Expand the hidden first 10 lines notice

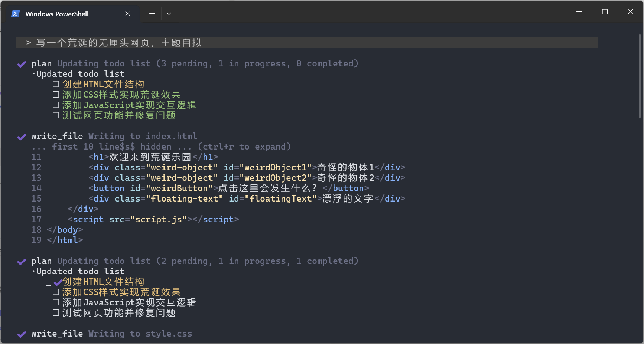tap(161, 147)
